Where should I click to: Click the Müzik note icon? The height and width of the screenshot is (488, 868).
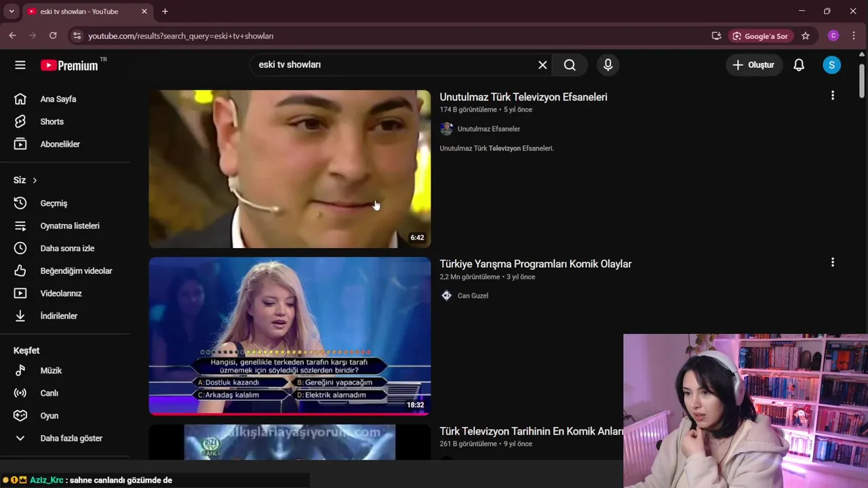pyautogui.click(x=20, y=371)
